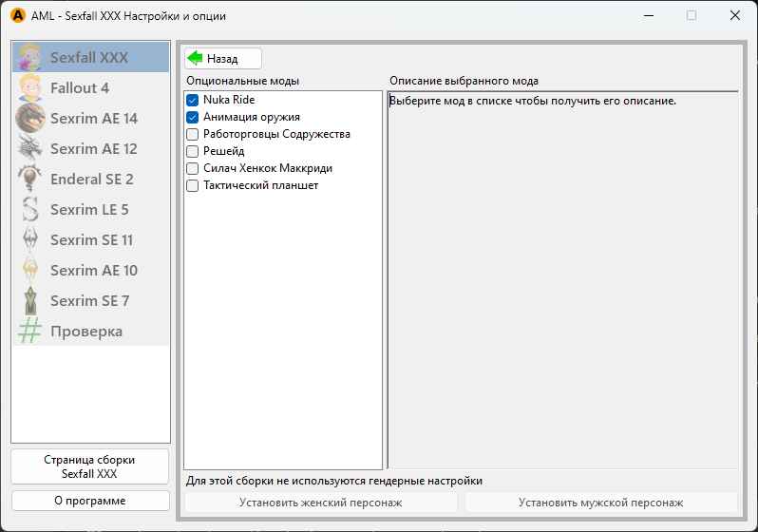Uncheck the Nuka Ride mod checkbox
This screenshot has height=532, width=758.
[x=193, y=100]
